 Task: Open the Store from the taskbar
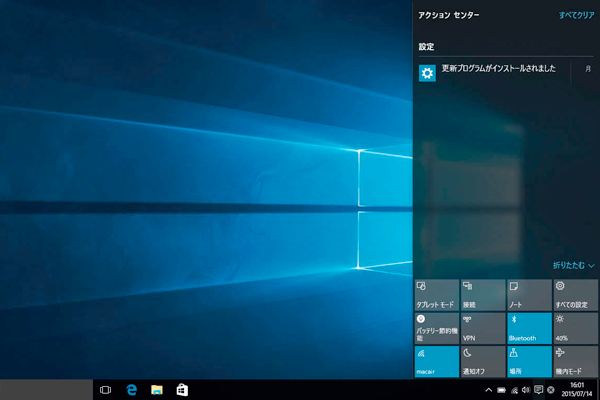[182, 390]
